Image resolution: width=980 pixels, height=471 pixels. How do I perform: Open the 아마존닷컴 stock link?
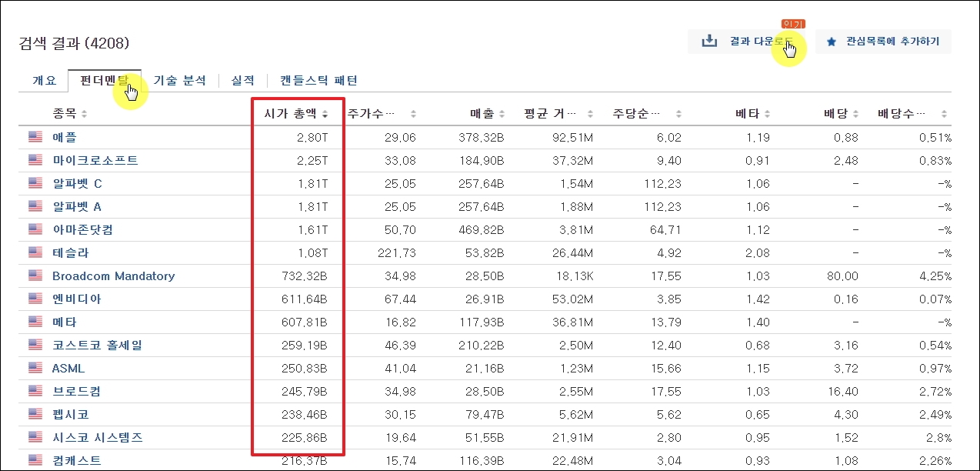pyautogui.click(x=82, y=229)
